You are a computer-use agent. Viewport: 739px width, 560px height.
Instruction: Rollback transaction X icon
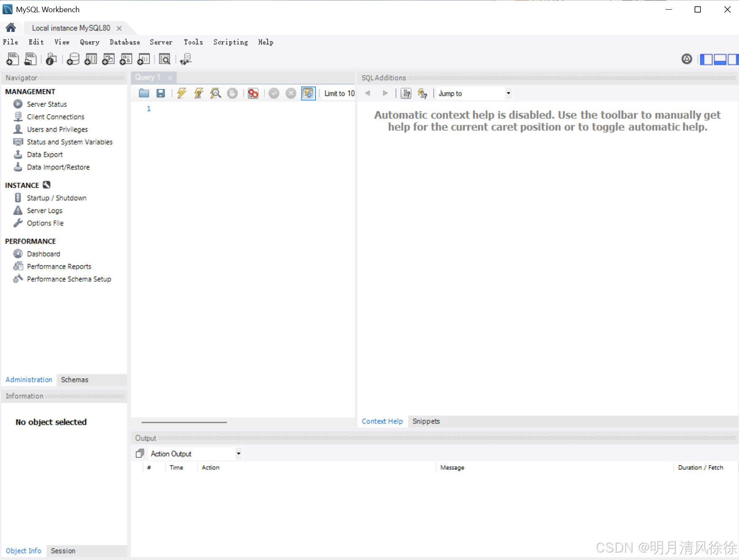(x=290, y=93)
